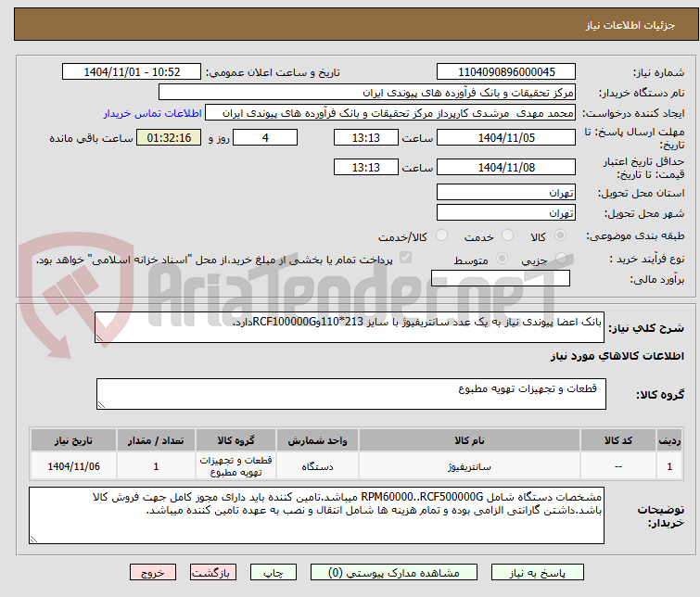The width and height of the screenshot is (700, 597).
Task: Click the 'کد کالا' column header
Action: [x=617, y=440]
